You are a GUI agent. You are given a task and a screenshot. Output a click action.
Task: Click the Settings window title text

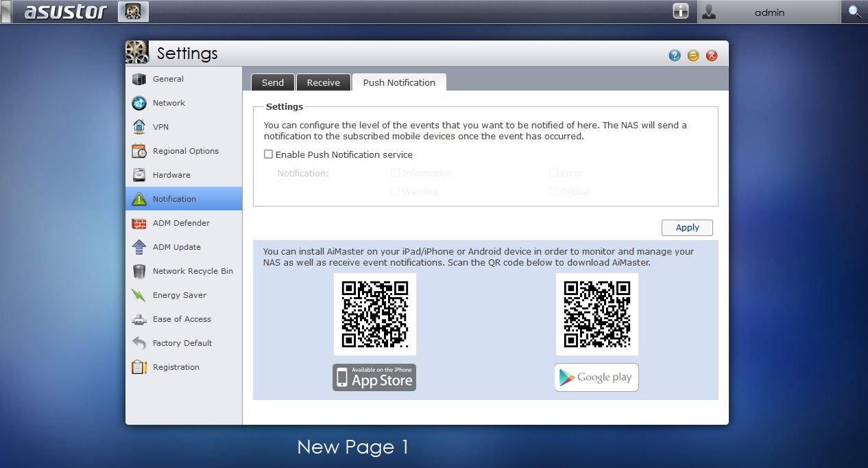tap(187, 54)
